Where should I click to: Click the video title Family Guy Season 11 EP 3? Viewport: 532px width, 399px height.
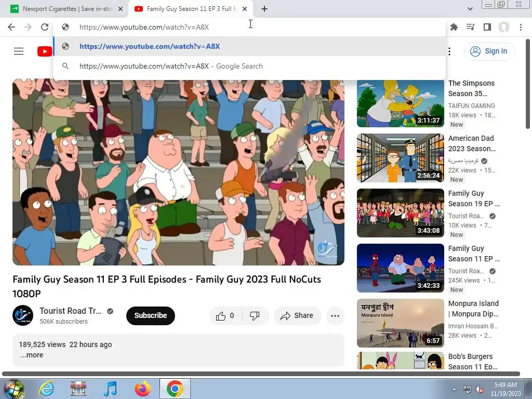tap(167, 286)
